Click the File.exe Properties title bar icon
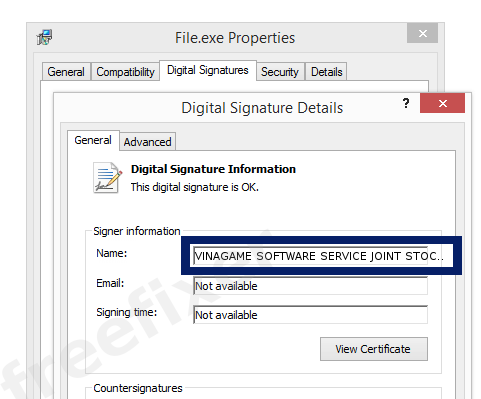This screenshot has height=399, width=481. (x=44, y=37)
